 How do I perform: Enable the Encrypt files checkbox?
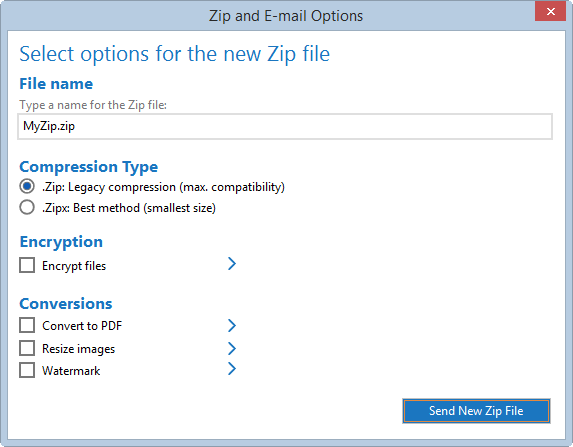point(27,265)
